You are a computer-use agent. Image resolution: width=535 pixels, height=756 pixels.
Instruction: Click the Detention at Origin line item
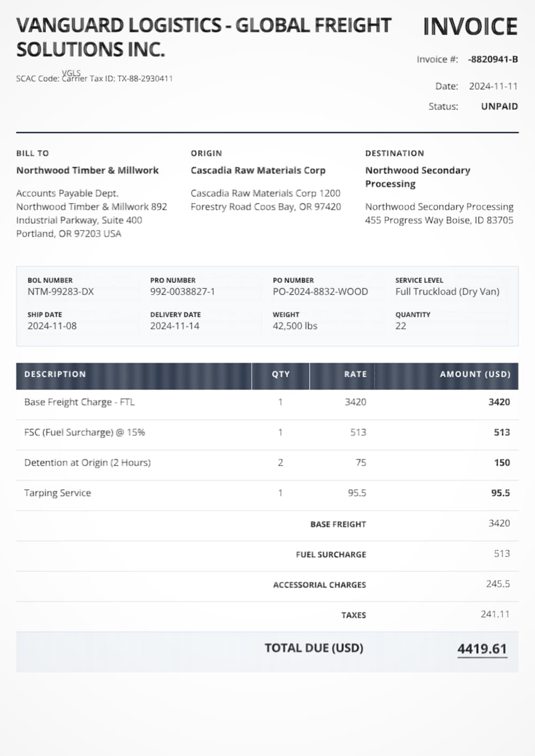(87, 462)
